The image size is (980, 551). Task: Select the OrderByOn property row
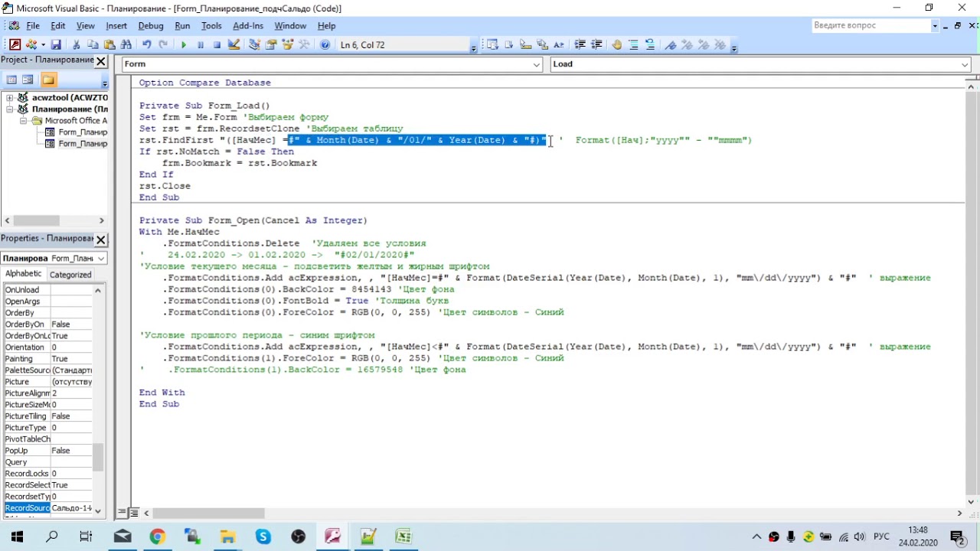click(x=48, y=324)
